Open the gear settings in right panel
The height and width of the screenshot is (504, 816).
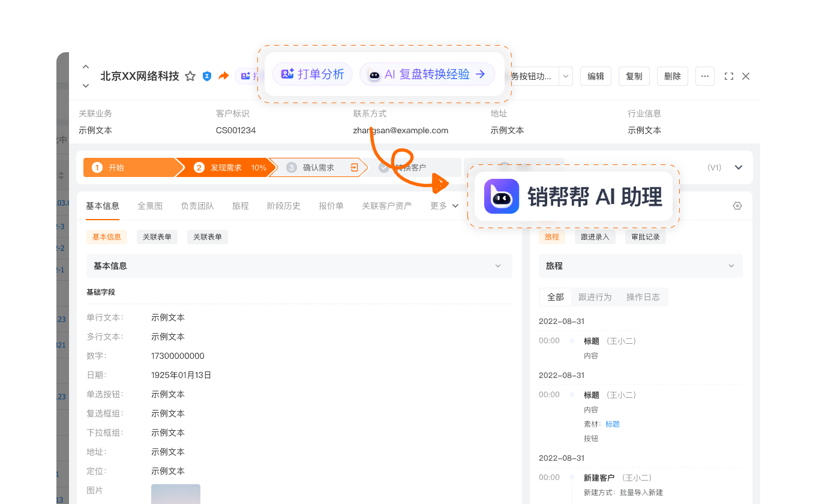pyautogui.click(x=737, y=206)
